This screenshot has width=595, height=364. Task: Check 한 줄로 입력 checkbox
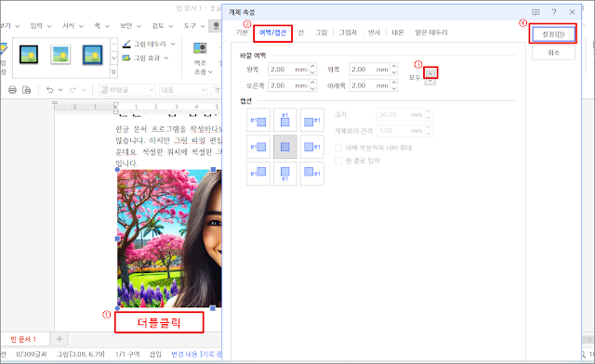338,161
